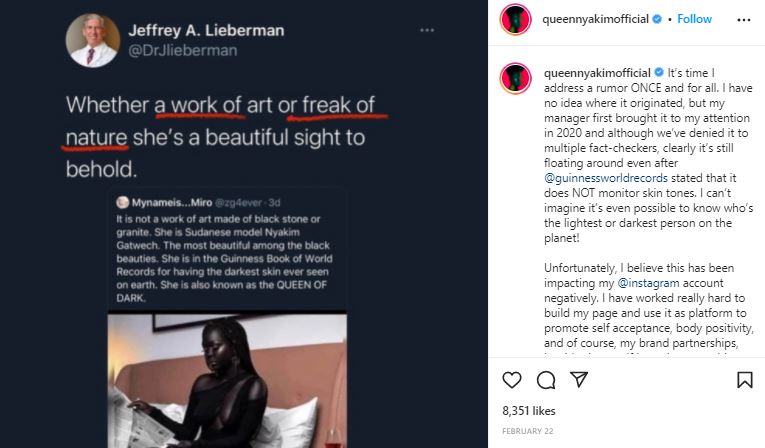Viewport: 765px width, 448px height.
Task: Open the queennyakimofficial username in the header
Action: 596,19
